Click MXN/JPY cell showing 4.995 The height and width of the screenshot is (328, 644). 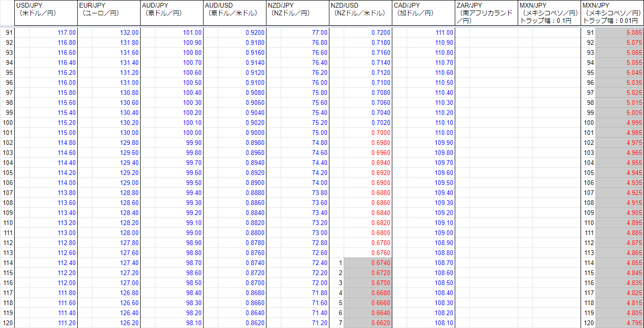tap(619, 123)
